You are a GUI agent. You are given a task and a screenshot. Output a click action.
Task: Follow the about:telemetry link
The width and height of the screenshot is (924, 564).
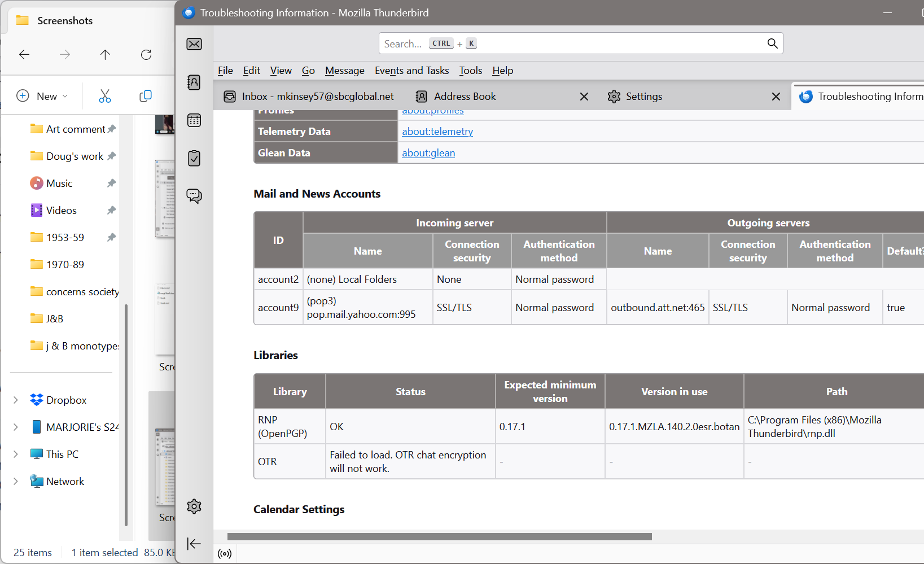(437, 132)
